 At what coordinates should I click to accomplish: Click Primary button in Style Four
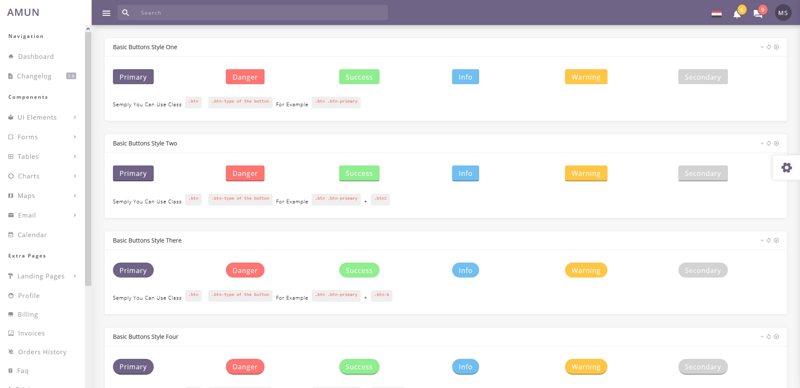133,367
